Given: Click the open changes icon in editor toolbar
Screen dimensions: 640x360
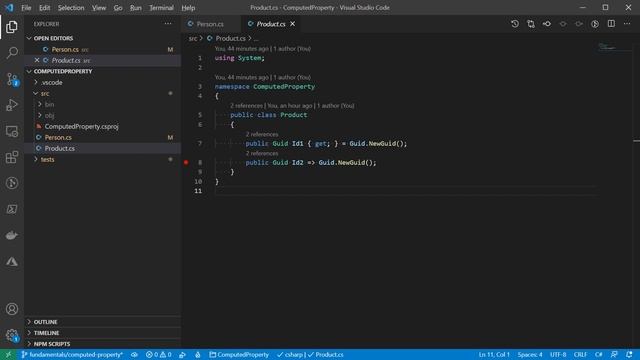Looking at the screenshot, I should (x=547, y=24).
